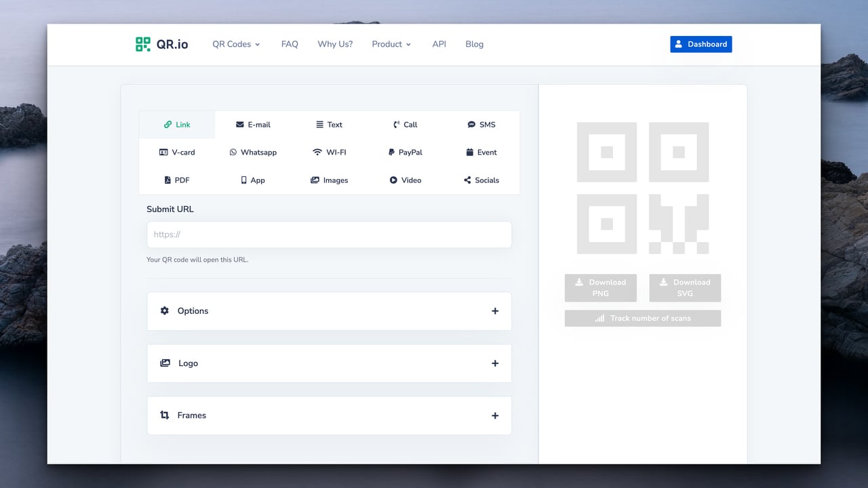This screenshot has height=488, width=868.
Task: Expand the Options section
Action: [329, 311]
